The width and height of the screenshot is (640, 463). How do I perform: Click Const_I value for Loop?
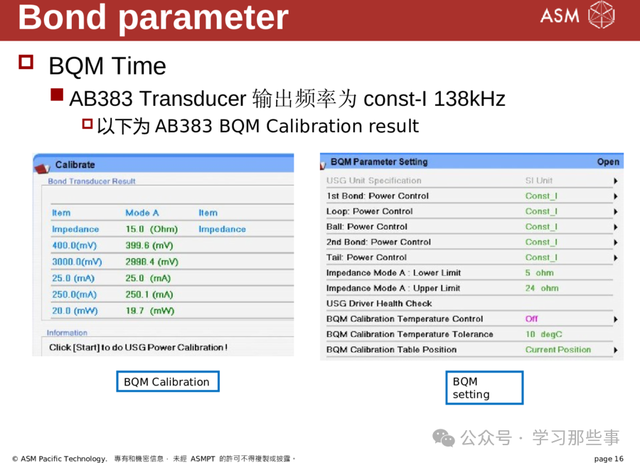tap(541, 212)
